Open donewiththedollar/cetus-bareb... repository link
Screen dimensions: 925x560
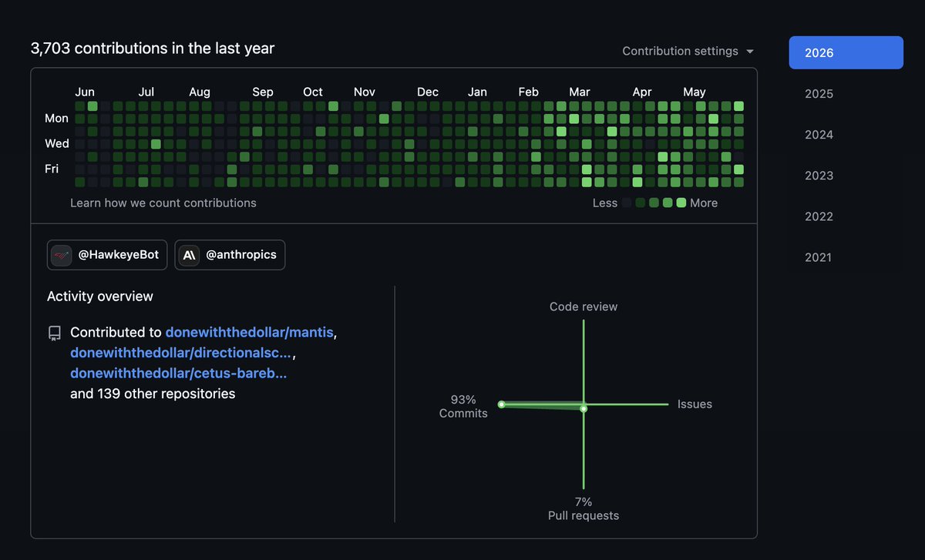click(179, 373)
